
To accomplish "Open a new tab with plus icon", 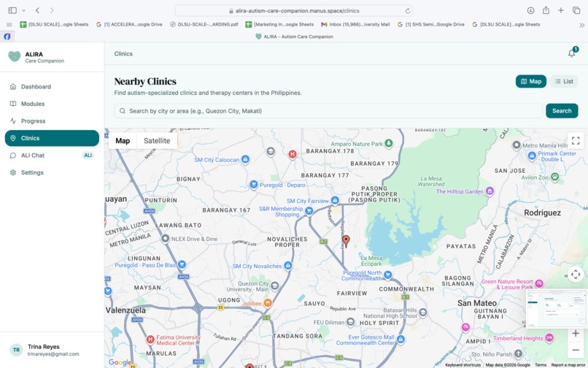I will tap(560, 10).
